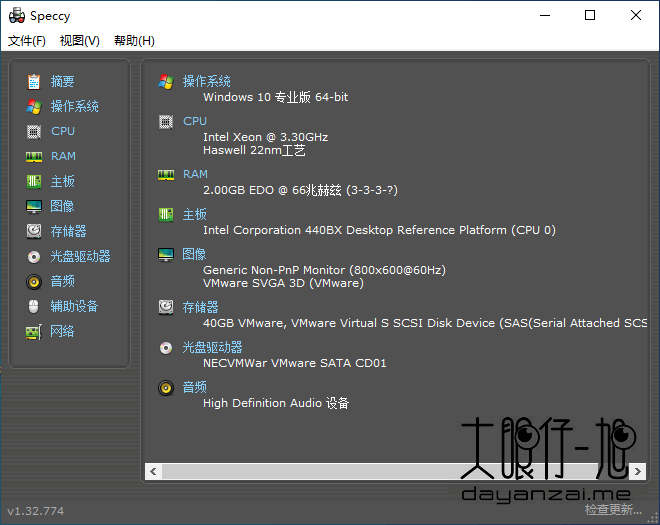
Task: Go to the RAM section in sidebar
Action: click(63, 156)
